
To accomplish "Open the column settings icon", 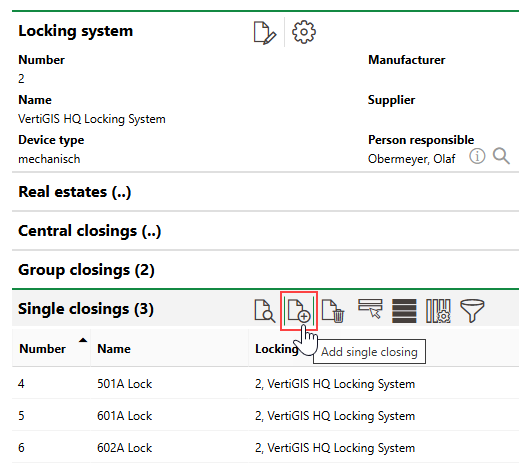I will coord(438,311).
